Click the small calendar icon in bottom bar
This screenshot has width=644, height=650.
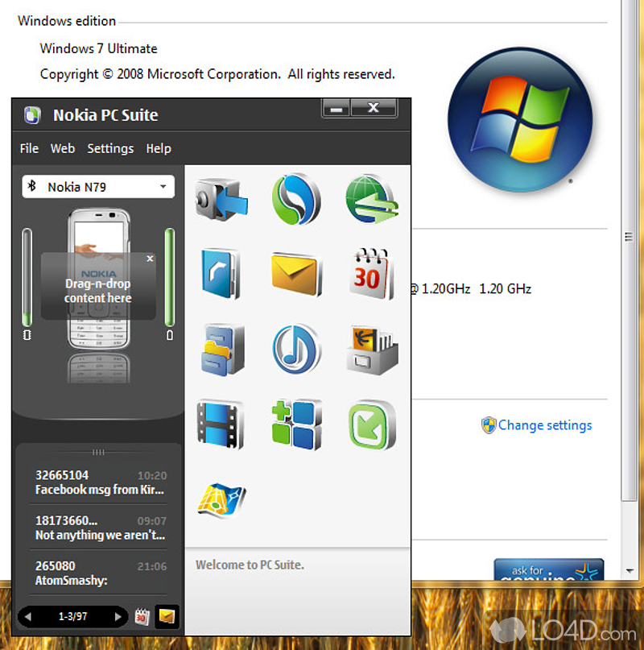142,617
